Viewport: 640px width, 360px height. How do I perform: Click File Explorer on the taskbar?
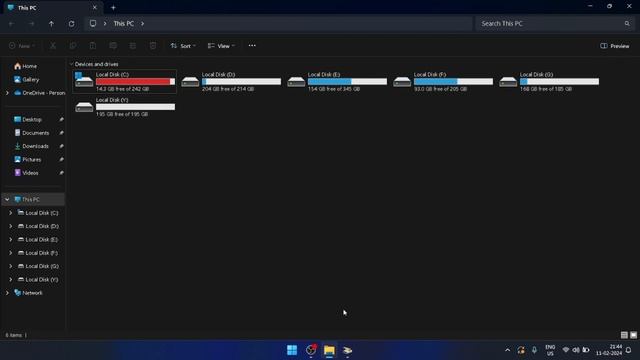tap(329, 350)
